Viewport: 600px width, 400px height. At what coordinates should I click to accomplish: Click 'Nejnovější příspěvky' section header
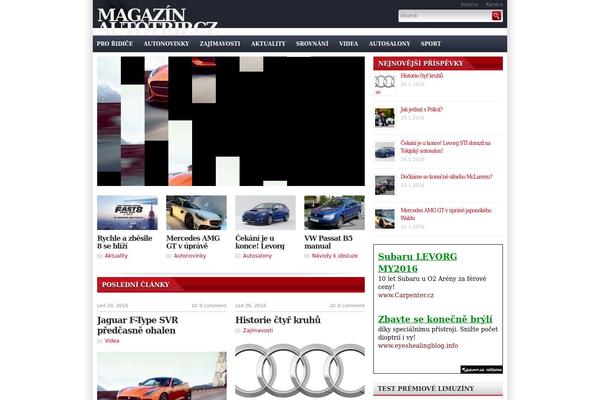coord(438,63)
